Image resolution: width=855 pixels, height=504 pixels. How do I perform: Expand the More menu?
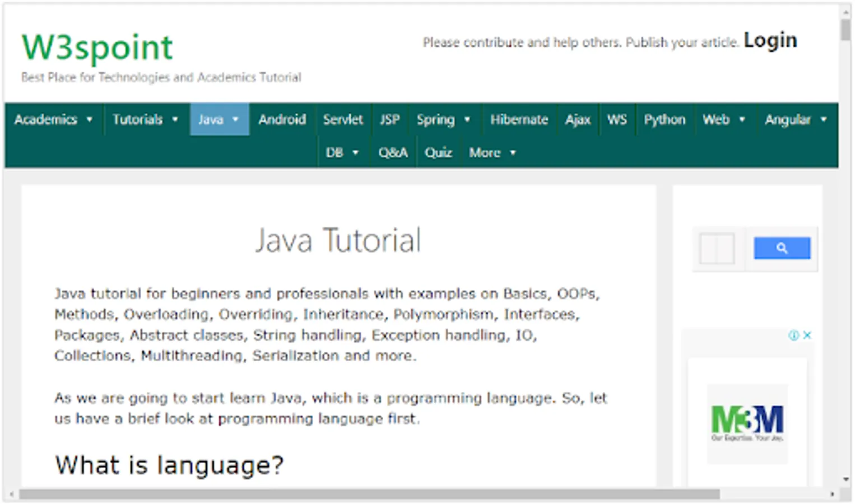pyautogui.click(x=492, y=152)
